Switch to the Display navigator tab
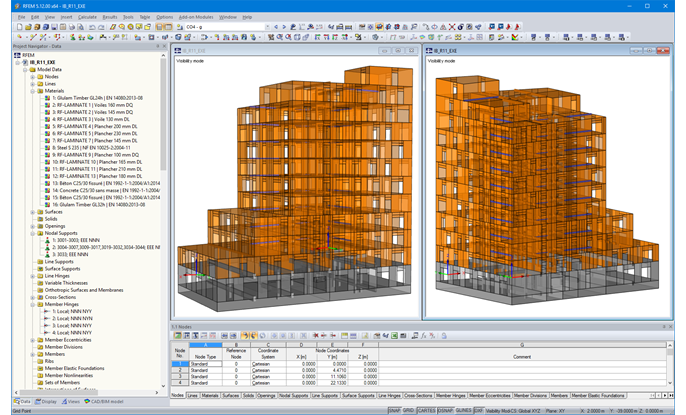 pos(46,401)
